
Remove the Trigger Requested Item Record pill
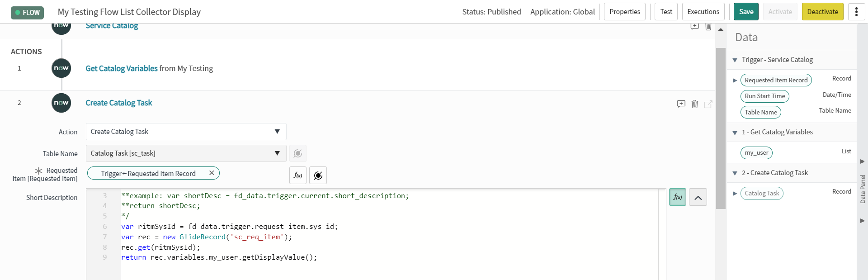[x=212, y=173]
